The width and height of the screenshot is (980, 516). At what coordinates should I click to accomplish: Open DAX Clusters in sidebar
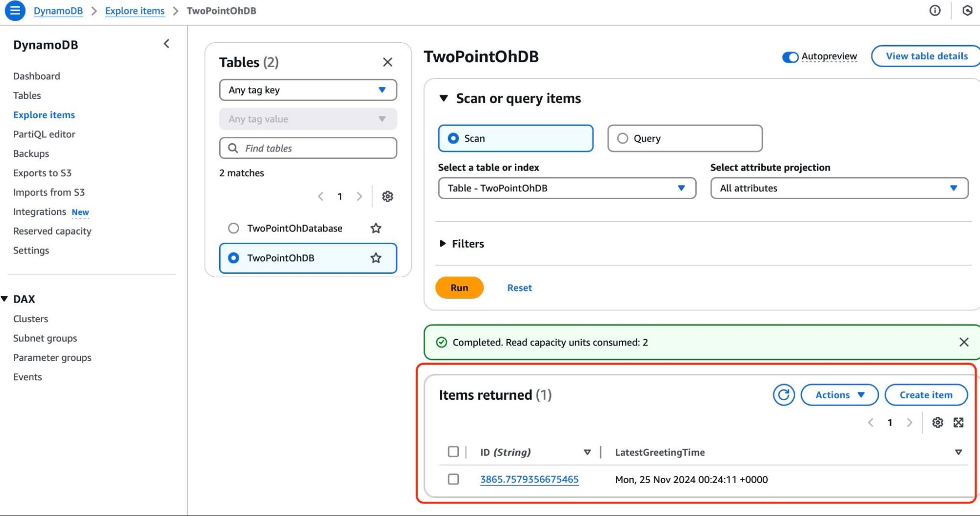click(30, 319)
